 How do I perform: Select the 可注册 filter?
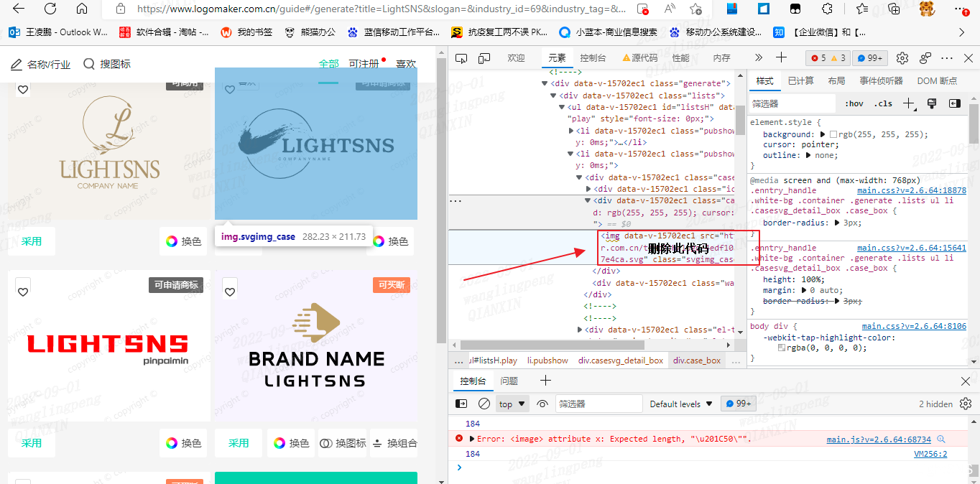[x=364, y=64]
